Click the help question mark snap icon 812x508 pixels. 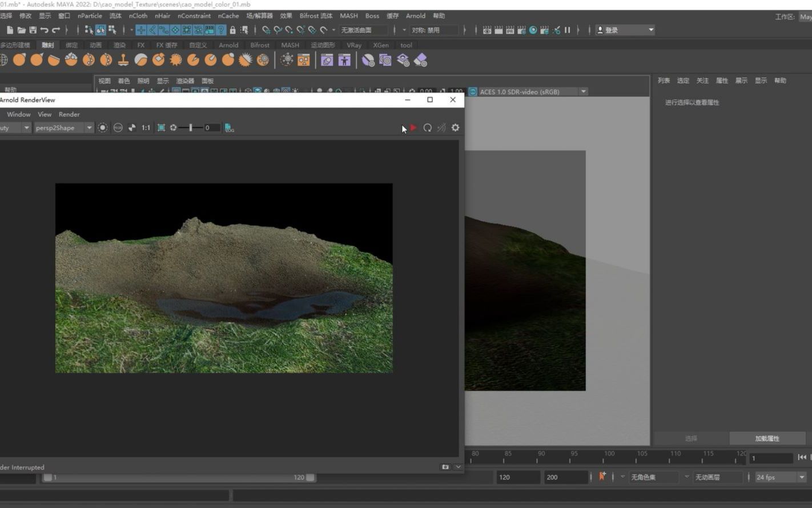[x=221, y=30]
